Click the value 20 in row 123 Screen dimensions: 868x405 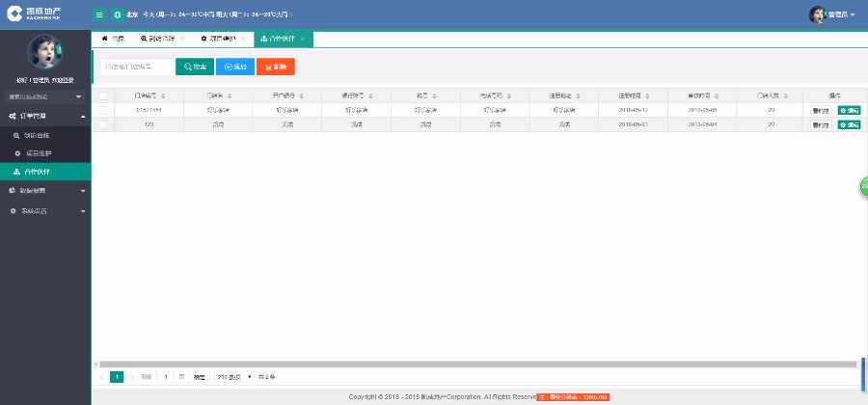coord(772,124)
